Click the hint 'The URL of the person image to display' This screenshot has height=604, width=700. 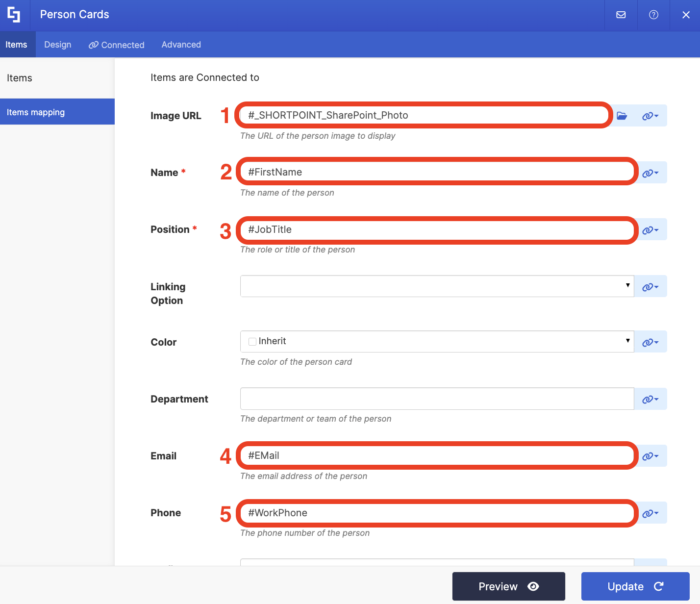tap(318, 136)
